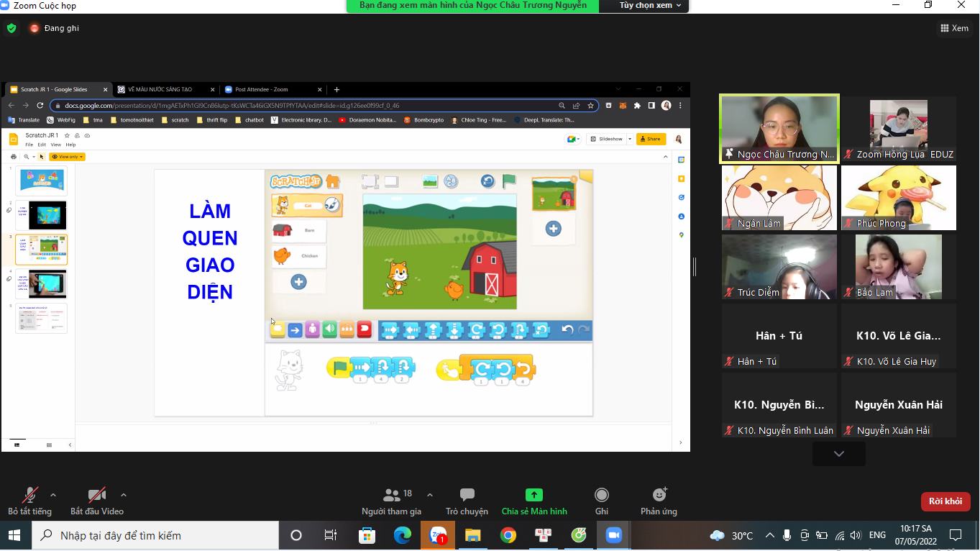Image resolution: width=980 pixels, height=551 pixels.
Task: Click the Windows search box
Action: coord(155,535)
